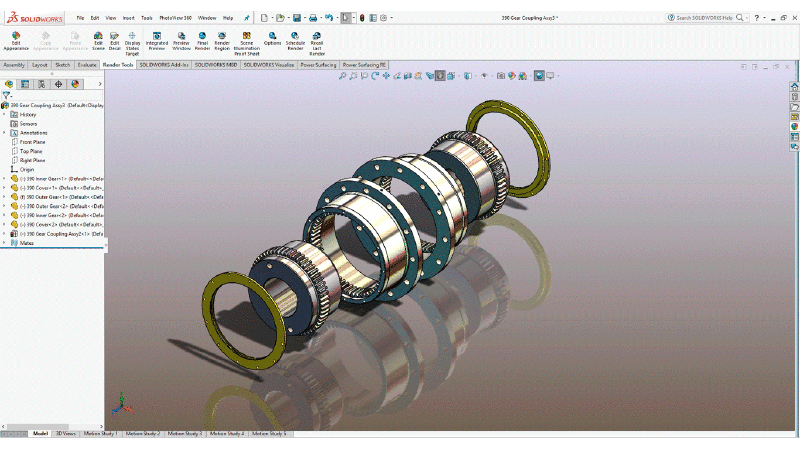Open the Edit Scene tool
800x450 pixels.
[x=98, y=41]
